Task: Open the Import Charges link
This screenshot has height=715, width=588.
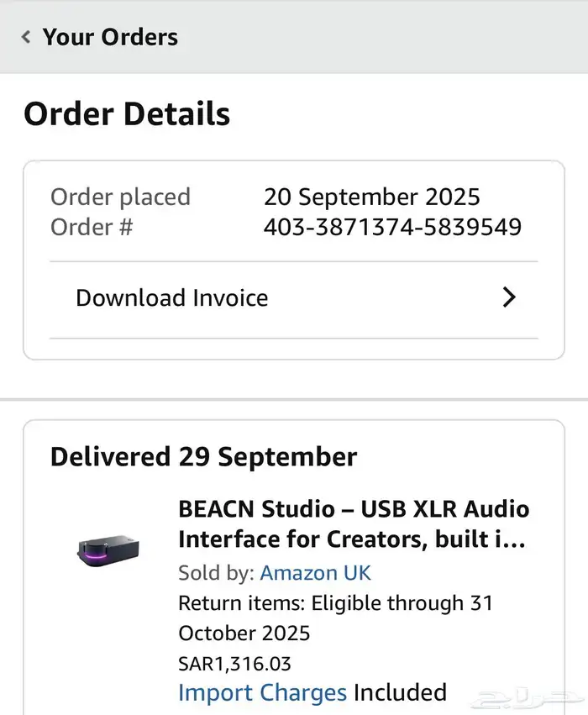Action: pos(262,692)
